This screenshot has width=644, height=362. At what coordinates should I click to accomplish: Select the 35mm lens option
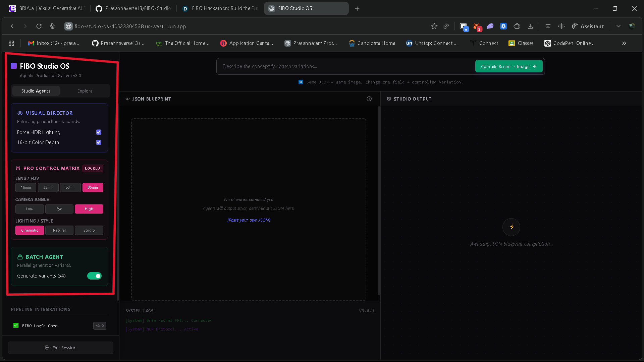[48, 187]
